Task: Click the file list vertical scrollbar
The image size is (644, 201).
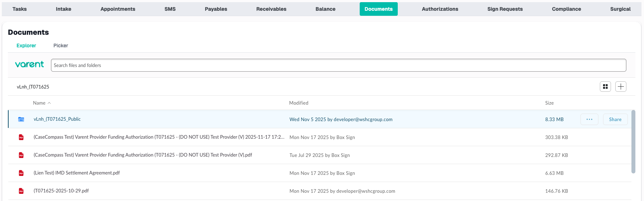Action: [633, 142]
